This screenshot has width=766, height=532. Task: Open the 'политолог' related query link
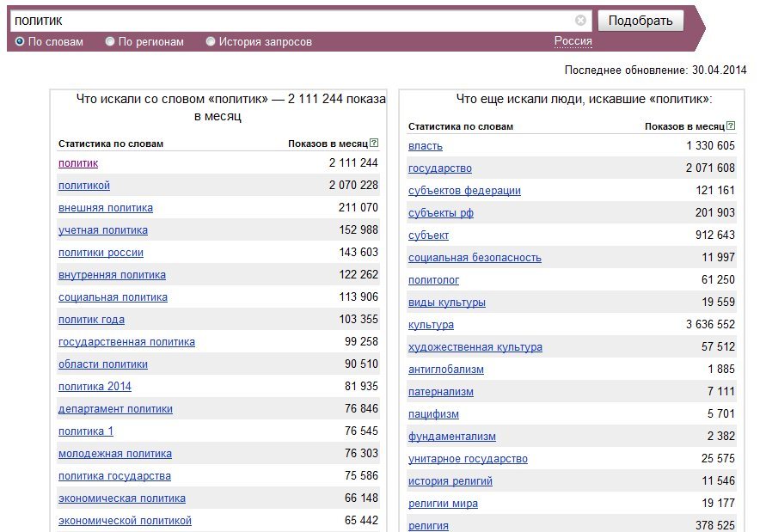[433, 280]
